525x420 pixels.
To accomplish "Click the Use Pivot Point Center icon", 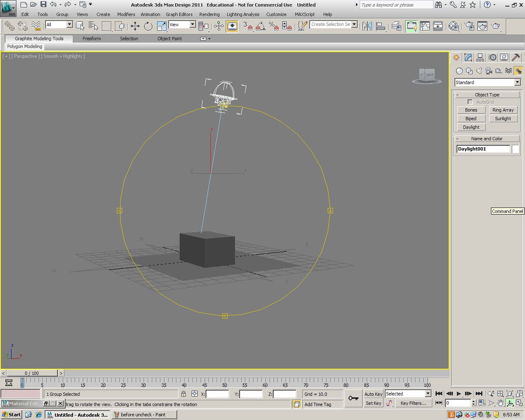I will (203, 26).
